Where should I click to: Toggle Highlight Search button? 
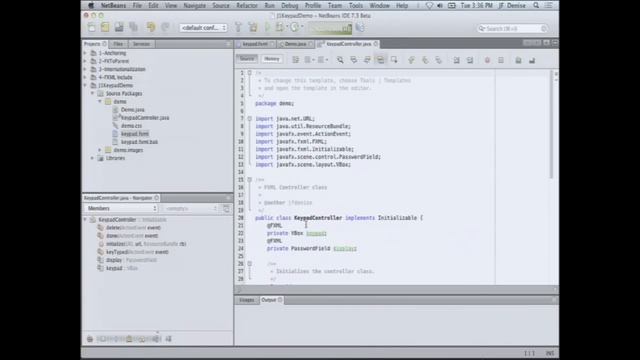[x=380, y=60]
